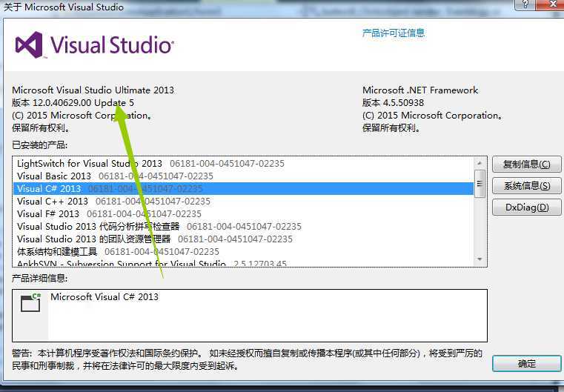The image size is (564, 392).
Task: Click the installed products scrollbar thumb
Action: [x=480, y=184]
